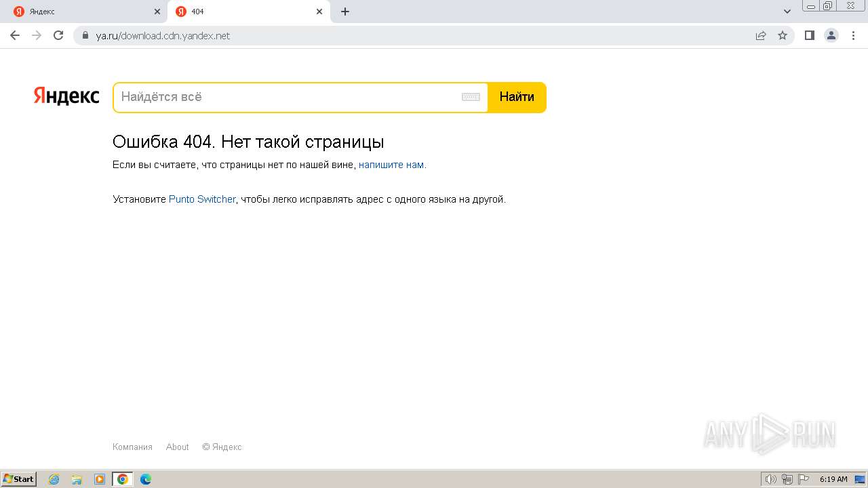Open the Chrome side panel
The height and width of the screenshot is (488, 868).
(809, 35)
